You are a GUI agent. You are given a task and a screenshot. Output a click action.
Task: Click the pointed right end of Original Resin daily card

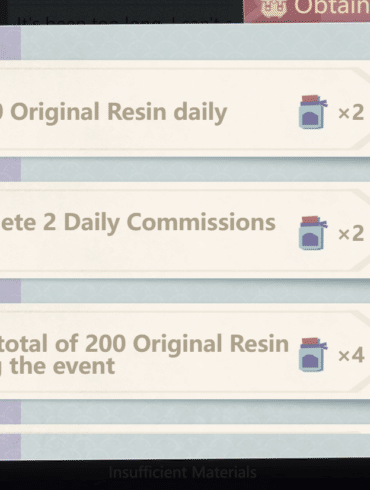tap(360, 108)
